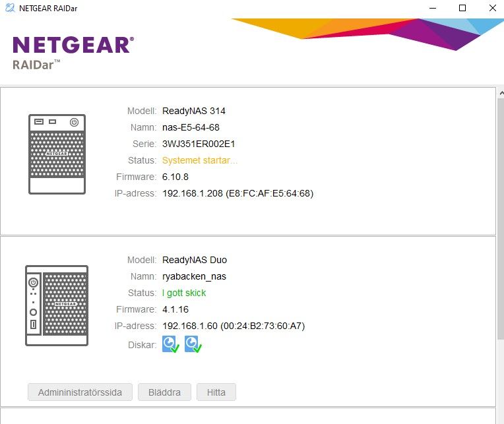Click status text I gott skick
Viewport: 504px width, 424px height.
coord(184,293)
